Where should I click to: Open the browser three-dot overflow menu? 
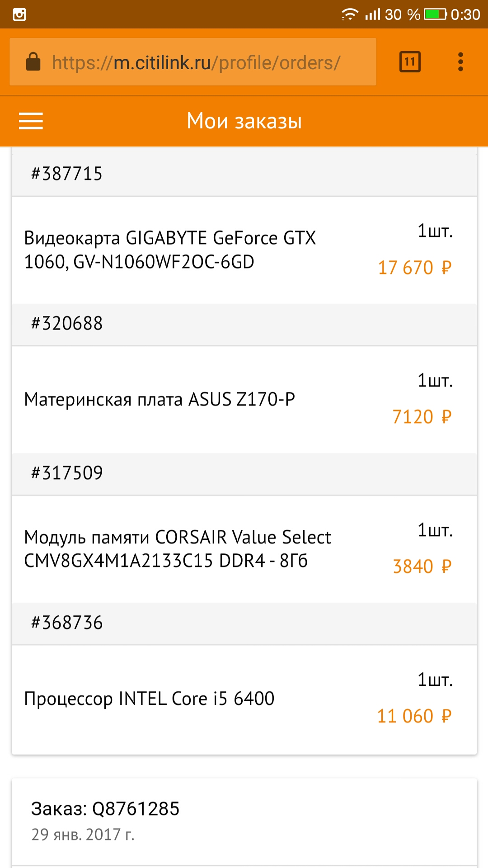tap(460, 62)
